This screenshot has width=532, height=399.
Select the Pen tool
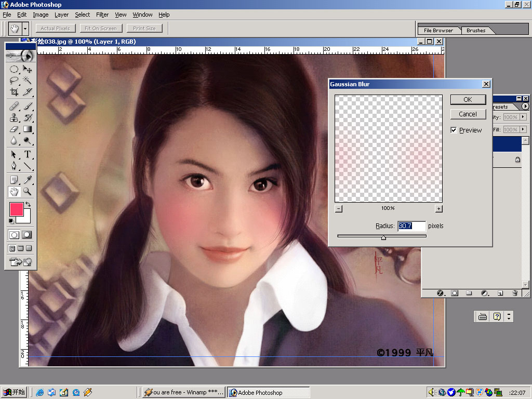coord(14,166)
